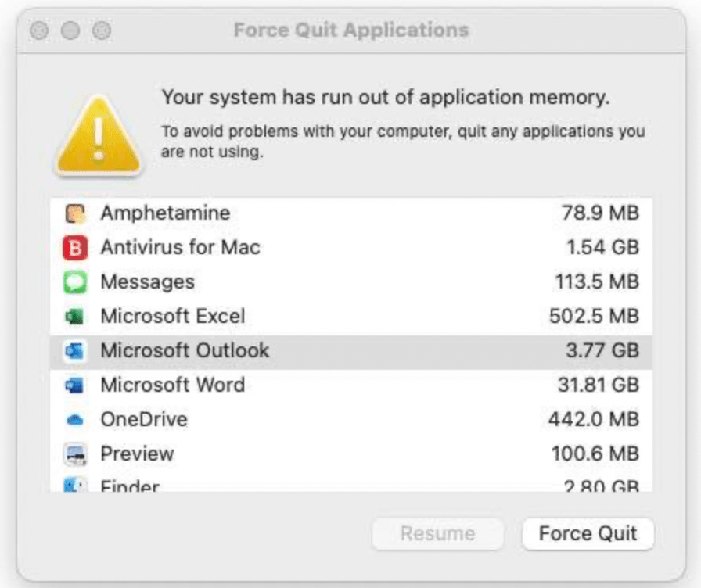Click the 1.54 GB memory value
Image resolution: width=701 pixels, height=588 pixels.
603,247
